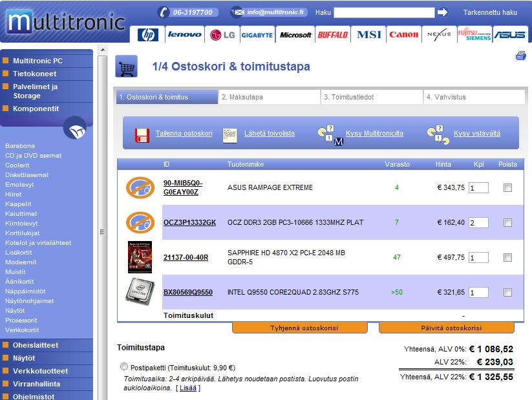The height and width of the screenshot is (400, 532).
Task: Open the Buffalo brand logo
Action: click(x=333, y=35)
